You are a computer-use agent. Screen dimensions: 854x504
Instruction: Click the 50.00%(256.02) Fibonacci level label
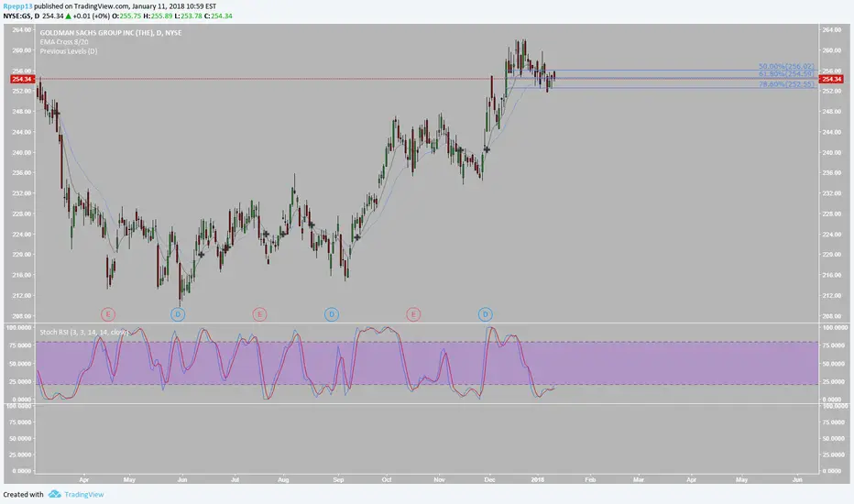pyautogui.click(x=786, y=67)
